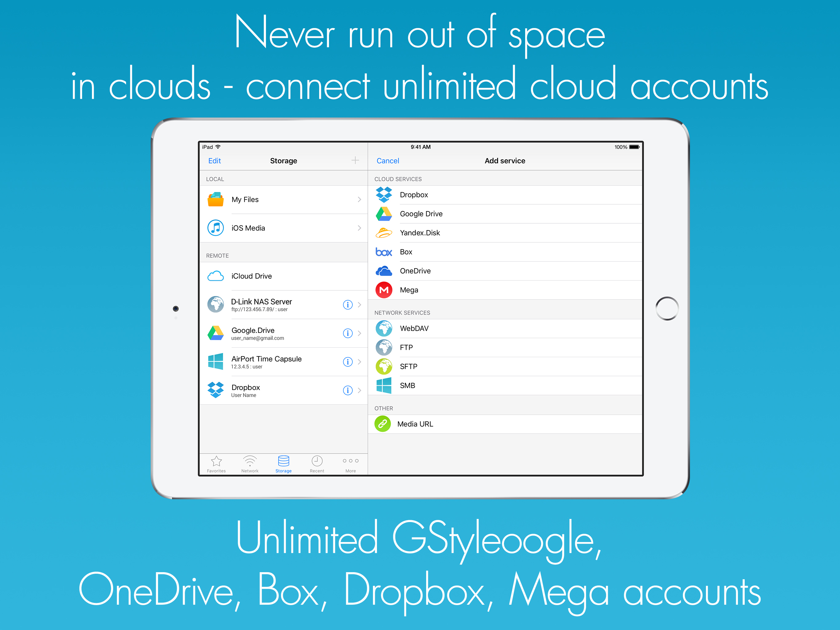Tap the plus icon to add storage
This screenshot has height=630, width=840.
355,161
